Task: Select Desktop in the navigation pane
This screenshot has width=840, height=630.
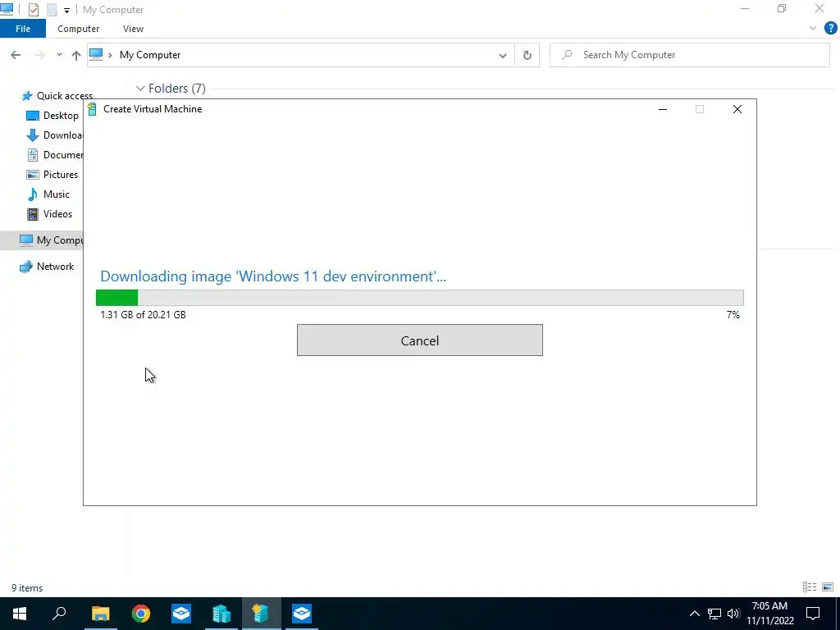Action: click(x=52, y=116)
